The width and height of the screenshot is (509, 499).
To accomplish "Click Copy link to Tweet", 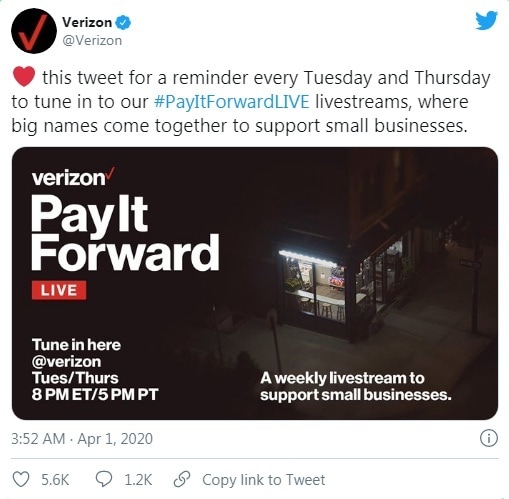I will 263,480.
